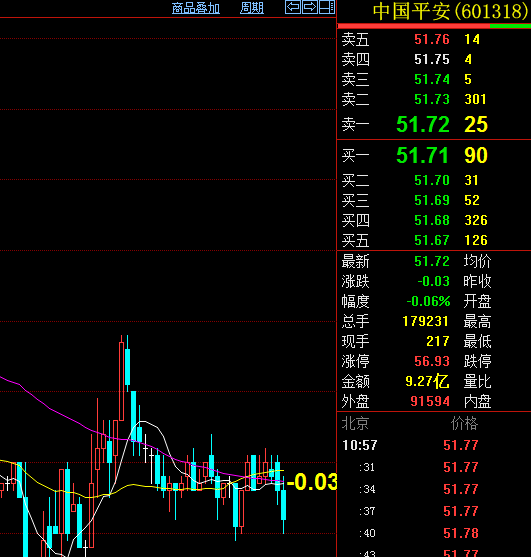The height and width of the screenshot is (557, 531).
Task: Select the 卖二 price 51.73
Action: pyautogui.click(x=432, y=99)
